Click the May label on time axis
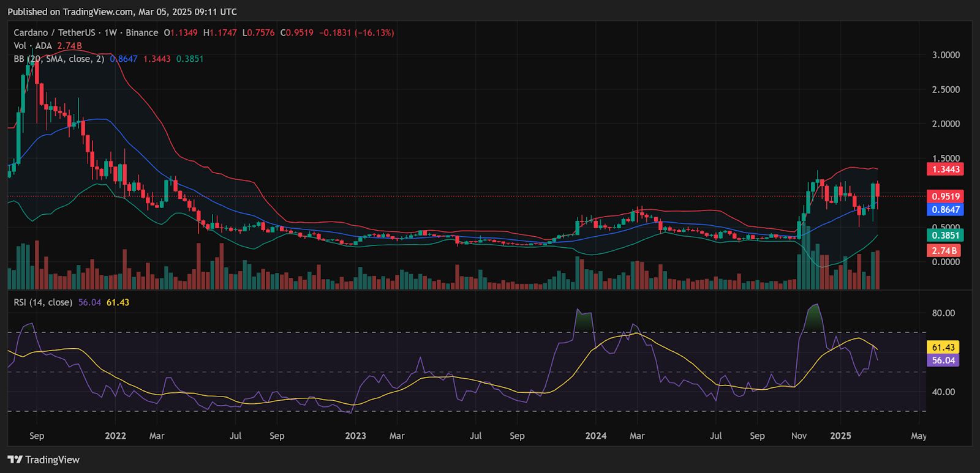The width and height of the screenshot is (980, 473). pyautogui.click(x=918, y=436)
